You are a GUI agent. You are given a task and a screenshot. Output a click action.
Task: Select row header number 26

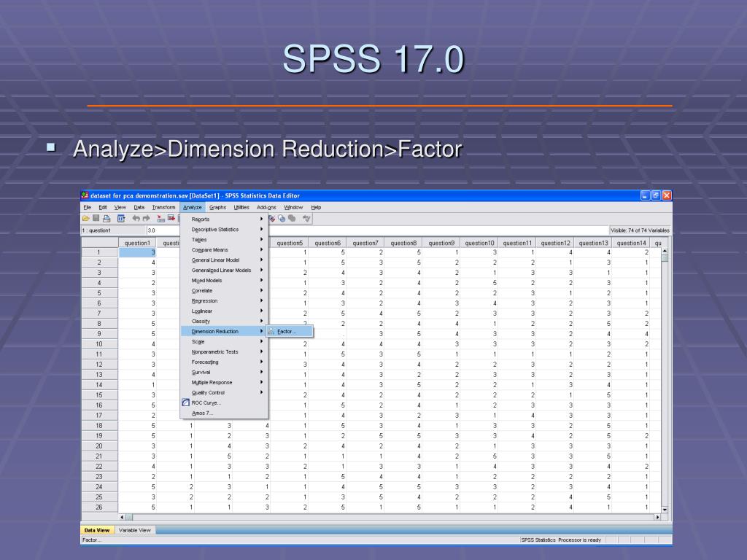tap(99, 507)
